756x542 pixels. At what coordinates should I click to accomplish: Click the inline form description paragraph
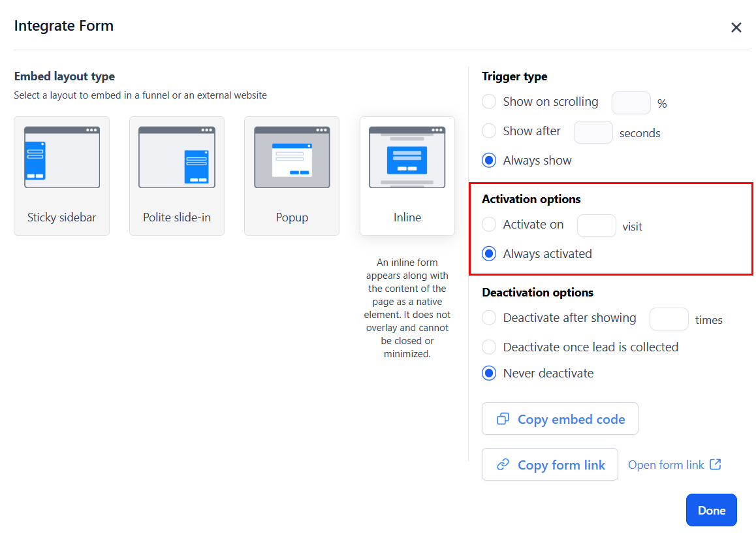pos(407,308)
